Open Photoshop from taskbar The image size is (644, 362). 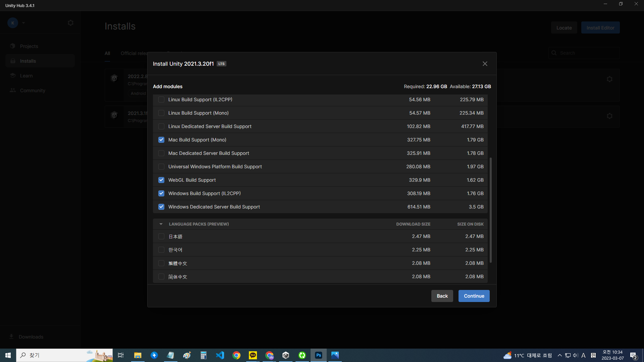(x=319, y=355)
